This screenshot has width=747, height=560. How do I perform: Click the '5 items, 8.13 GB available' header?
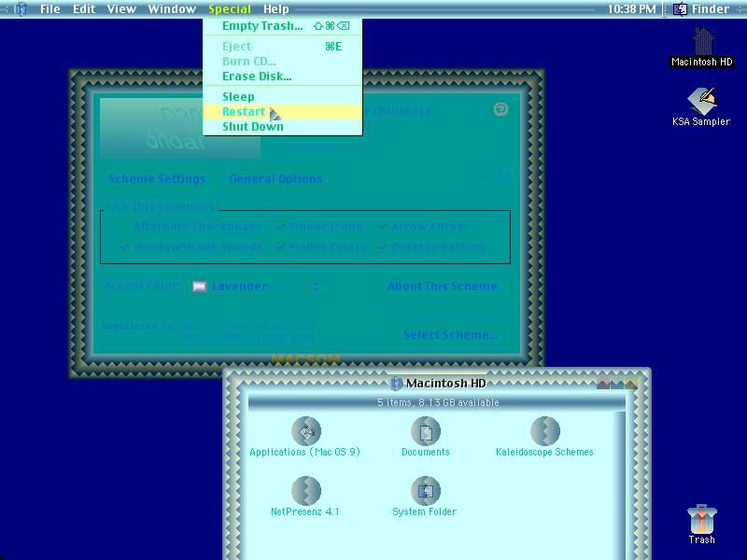click(438, 402)
